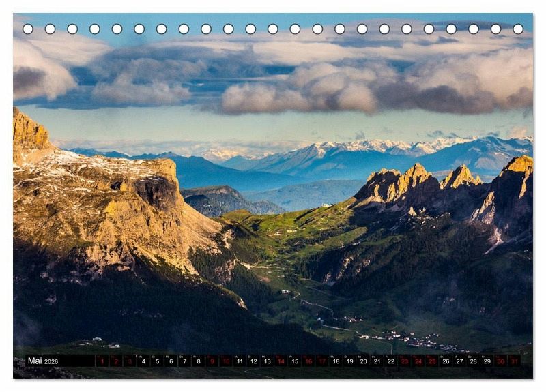Screen dimensions: 546x392
Task: Click day 20 in the calendar strip
Action: pyautogui.click(x=363, y=361)
